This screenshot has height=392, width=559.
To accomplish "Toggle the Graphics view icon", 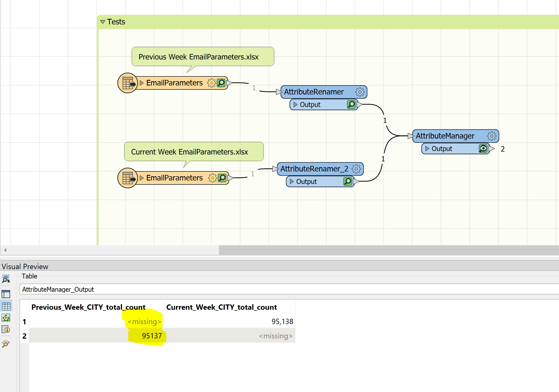I will pyautogui.click(x=6, y=318).
